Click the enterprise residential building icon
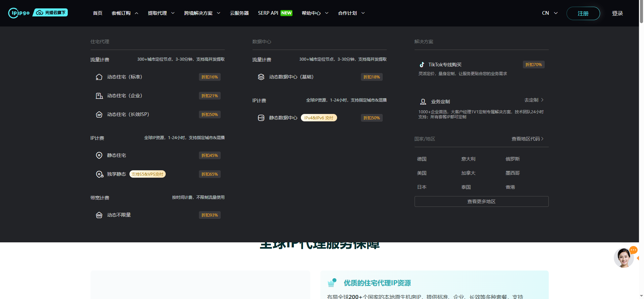Viewport: 644px width, 299px height. (99, 96)
